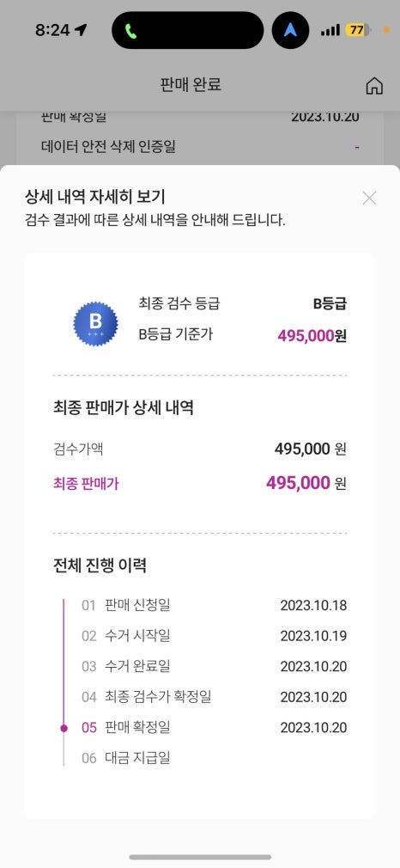This screenshot has width=400, height=868.
Task: Tap the orange microphone indicator dot
Action: point(386,30)
